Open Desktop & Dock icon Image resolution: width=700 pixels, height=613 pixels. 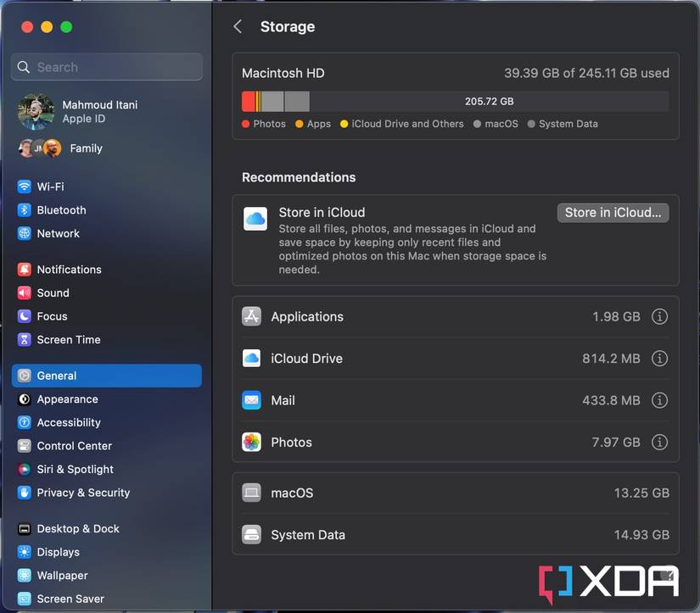coord(24,529)
